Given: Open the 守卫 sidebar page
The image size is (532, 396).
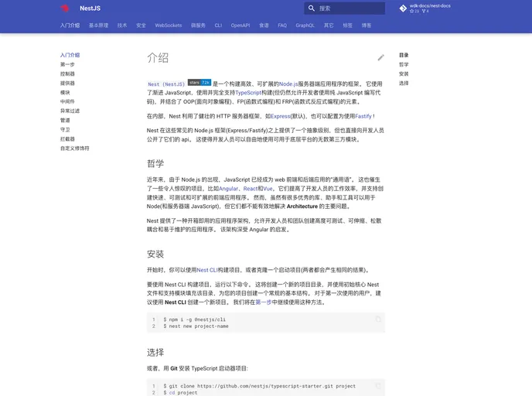Looking at the screenshot, I should tap(65, 130).
